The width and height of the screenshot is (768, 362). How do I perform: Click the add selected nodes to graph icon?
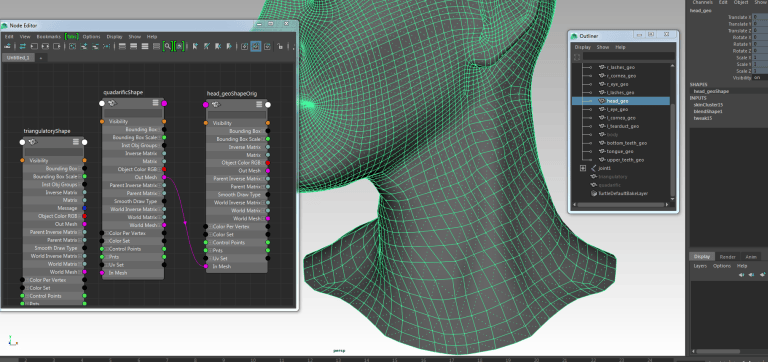coord(84,47)
